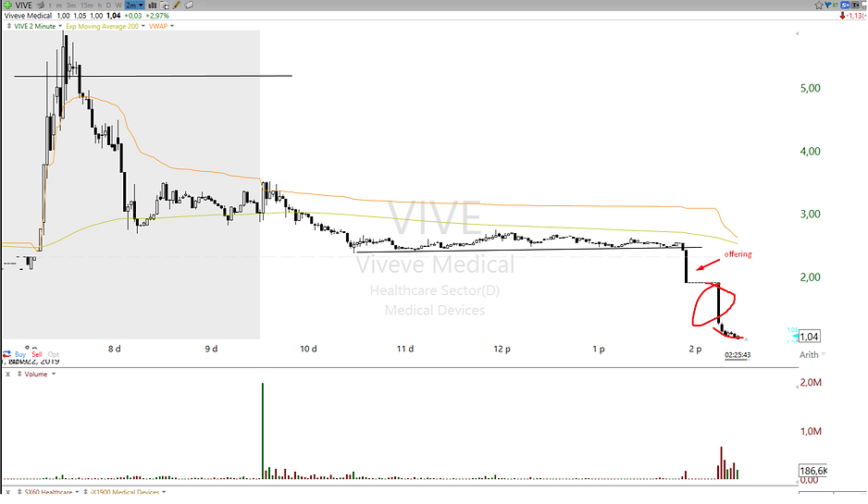Image resolution: width=868 pixels, height=504 pixels.
Task: Click the favorite star icon
Action: pyautogui.click(x=819, y=6)
